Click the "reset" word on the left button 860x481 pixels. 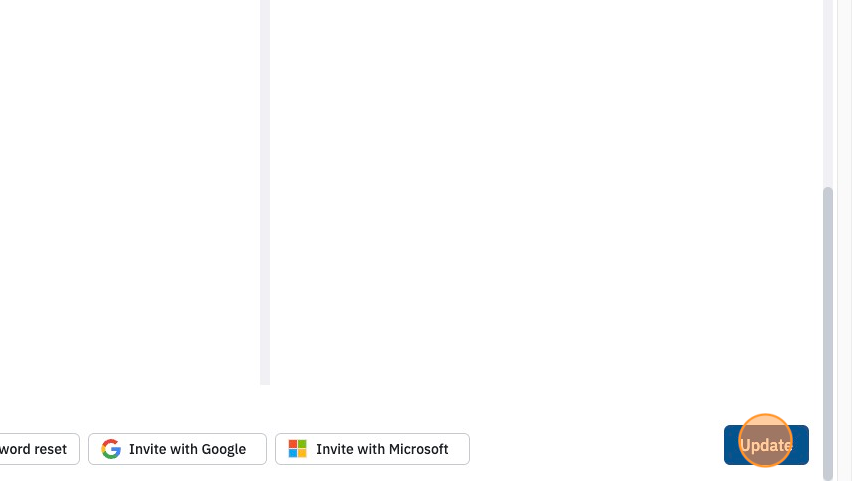[50, 449]
